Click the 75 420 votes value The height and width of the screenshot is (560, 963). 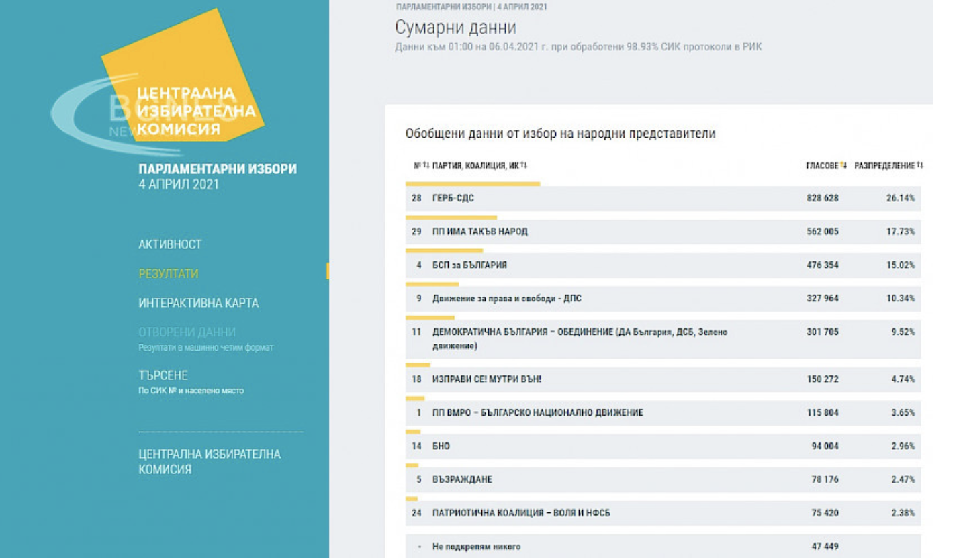click(825, 514)
